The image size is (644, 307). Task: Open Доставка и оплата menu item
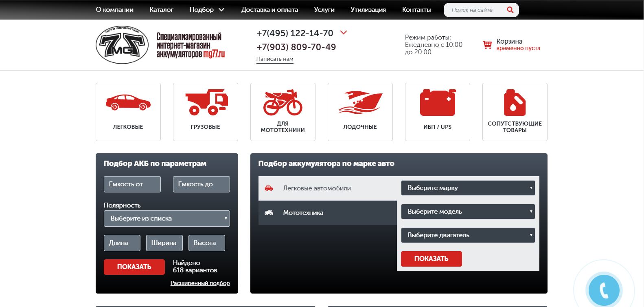(269, 10)
